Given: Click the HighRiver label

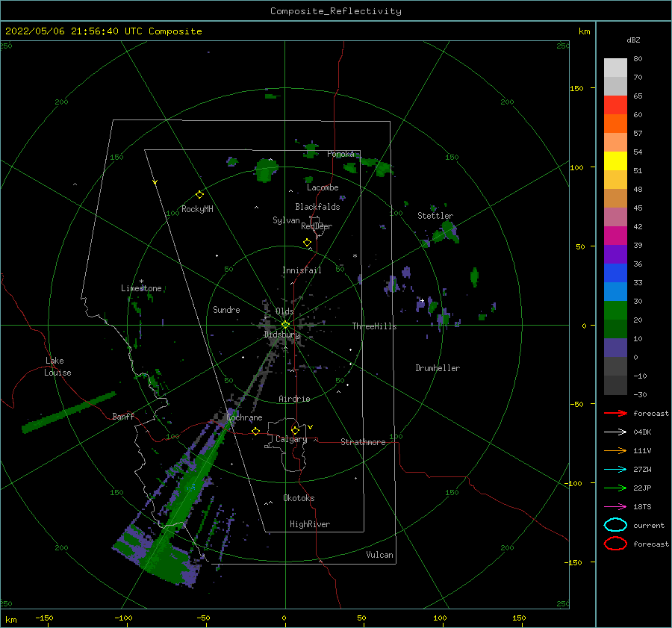Looking at the screenshot, I should [x=310, y=524].
